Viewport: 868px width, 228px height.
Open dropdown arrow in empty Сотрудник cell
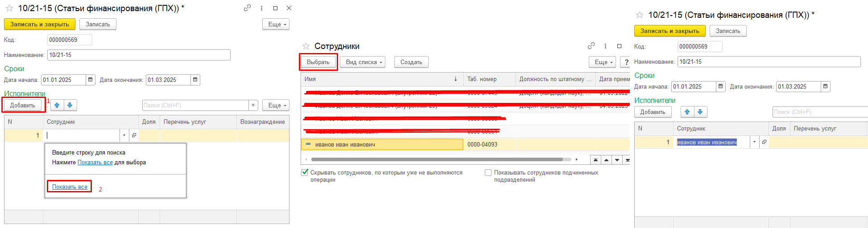124,135
